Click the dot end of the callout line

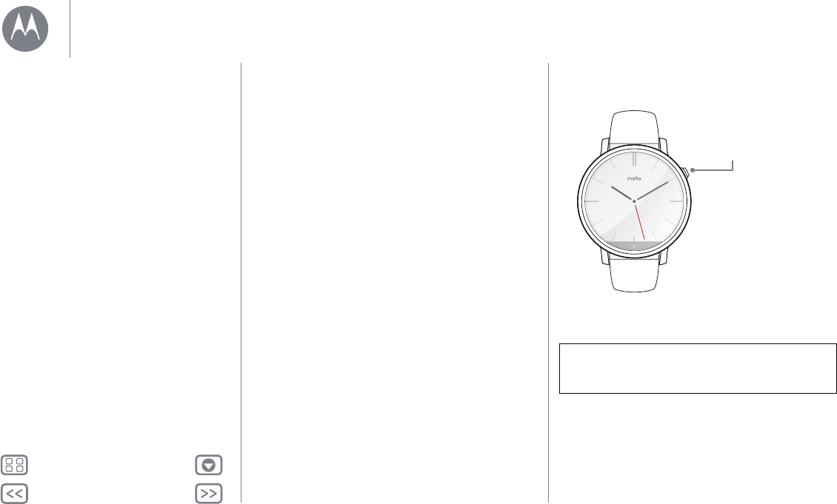coord(693,170)
